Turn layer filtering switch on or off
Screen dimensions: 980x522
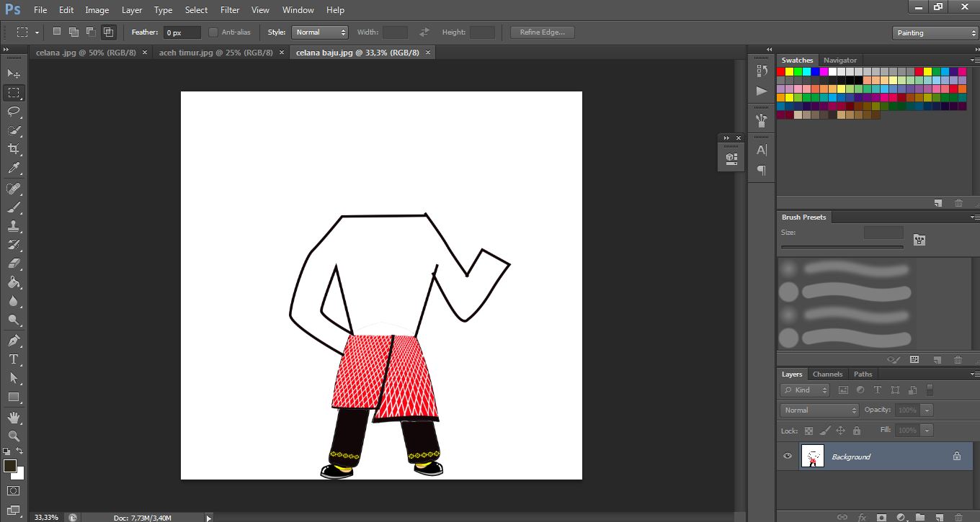coord(930,390)
